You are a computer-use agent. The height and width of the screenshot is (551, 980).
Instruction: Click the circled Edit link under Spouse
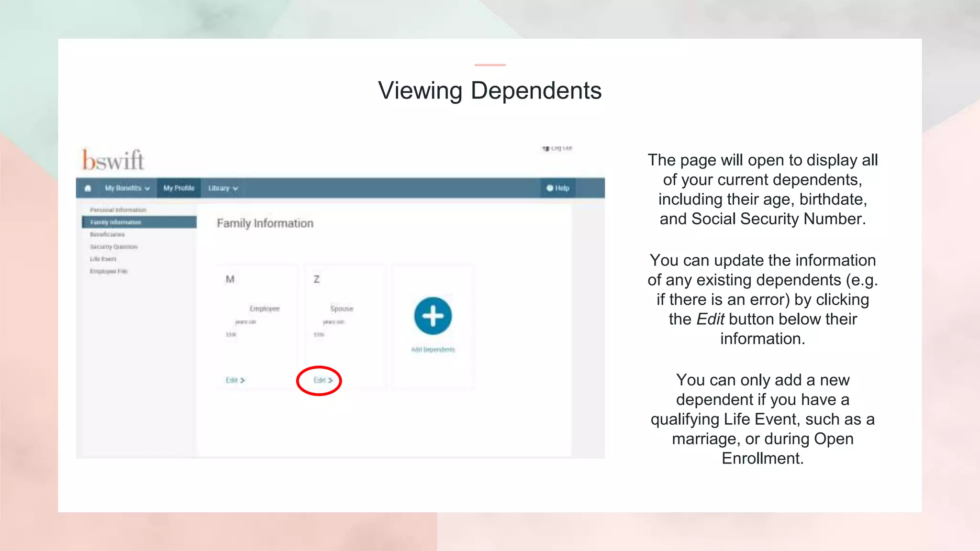(323, 380)
